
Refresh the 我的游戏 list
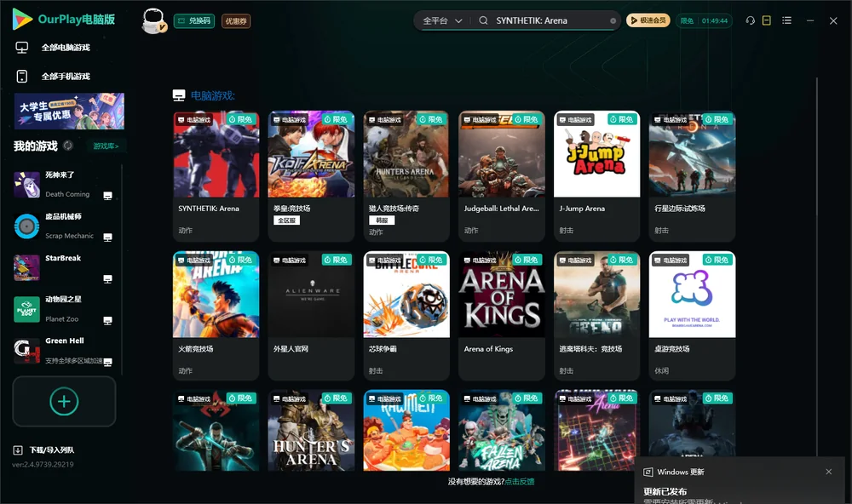coord(68,146)
